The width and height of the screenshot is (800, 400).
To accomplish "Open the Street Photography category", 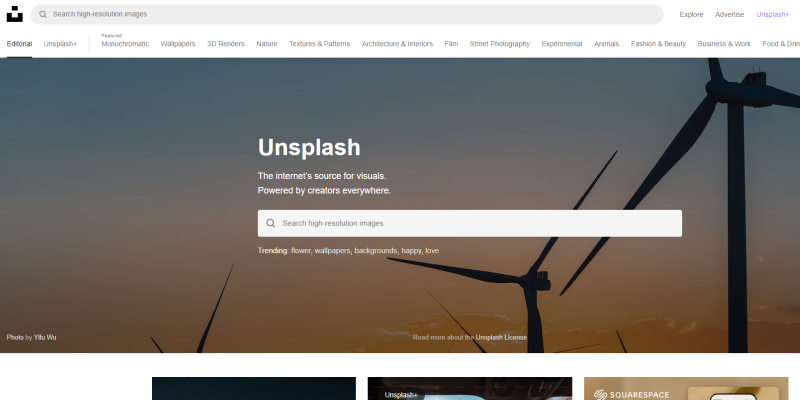I will [499, 44].
